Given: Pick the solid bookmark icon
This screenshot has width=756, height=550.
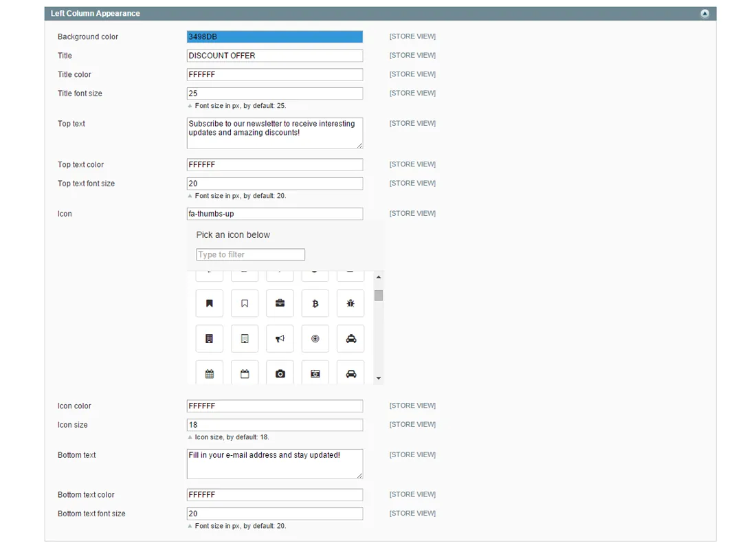Looking at the screenshot, I should click(x=209, y=303).
